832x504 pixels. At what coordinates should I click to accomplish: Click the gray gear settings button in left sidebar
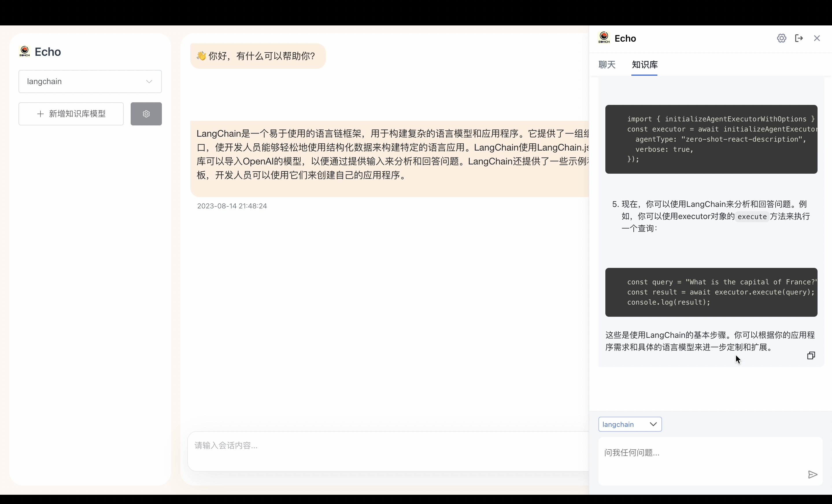[x=146, y=114]
